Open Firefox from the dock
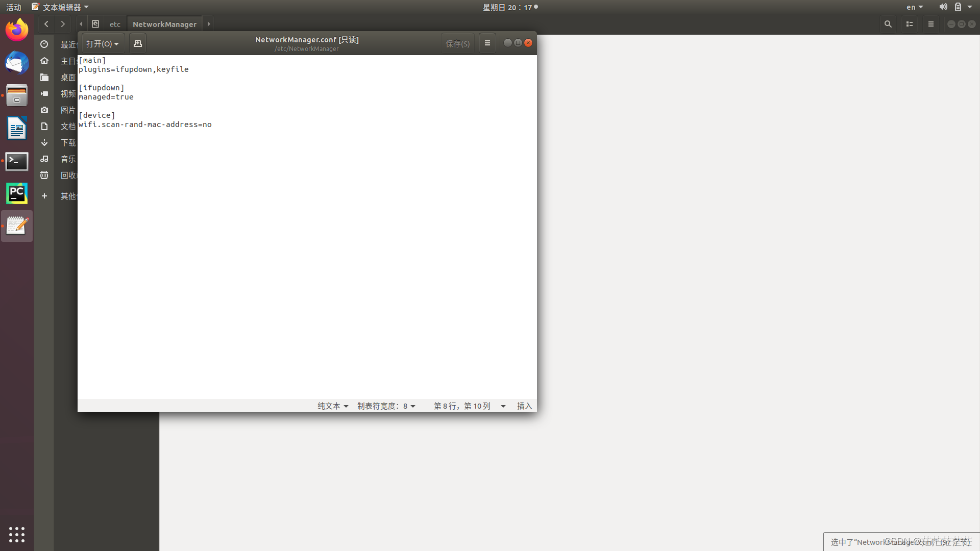980x551 pixels. (x=17, y=30)
